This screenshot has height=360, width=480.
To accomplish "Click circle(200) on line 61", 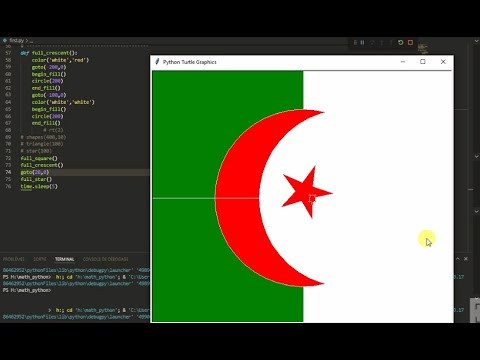I will [47, 81].
